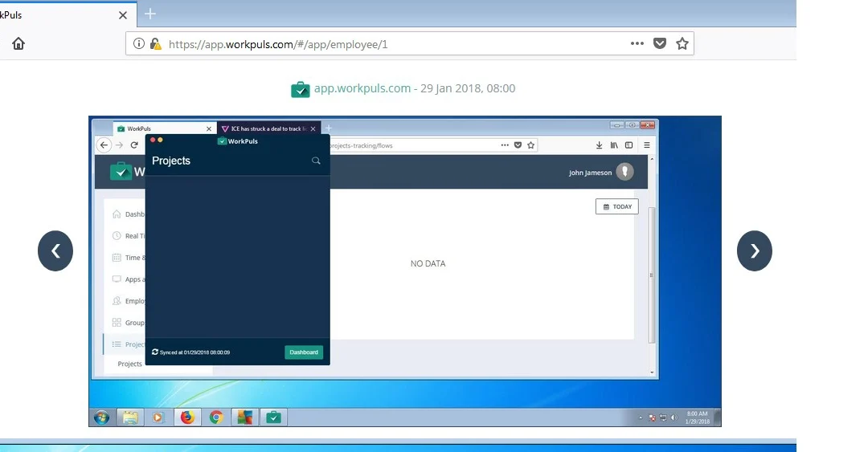The image size is (868, 452).
Task: Open media player taskbar icon
Action: tap(158, 417)
